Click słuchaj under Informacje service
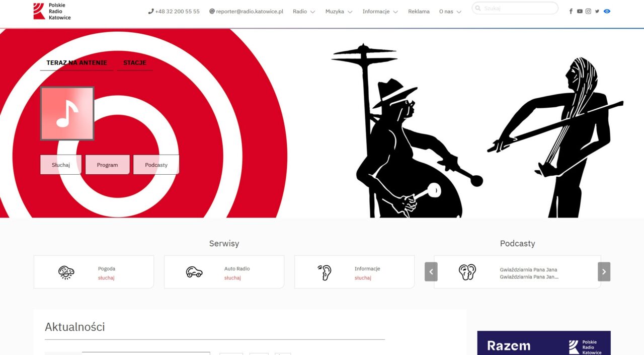This screenshot has width=644, height=355. 363,278
